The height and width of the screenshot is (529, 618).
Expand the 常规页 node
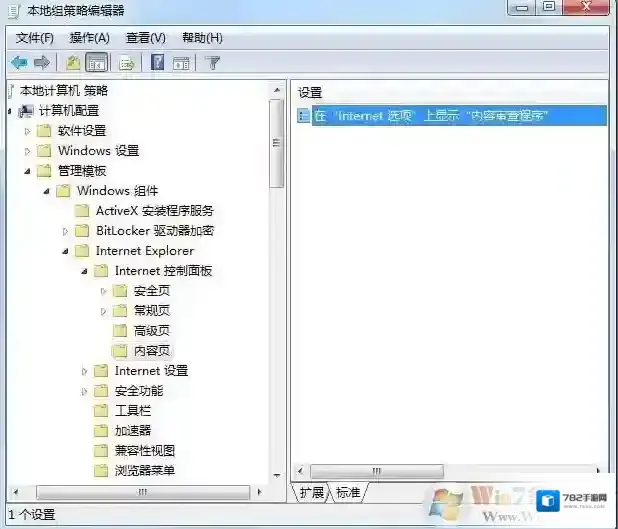tap(103, 311)
